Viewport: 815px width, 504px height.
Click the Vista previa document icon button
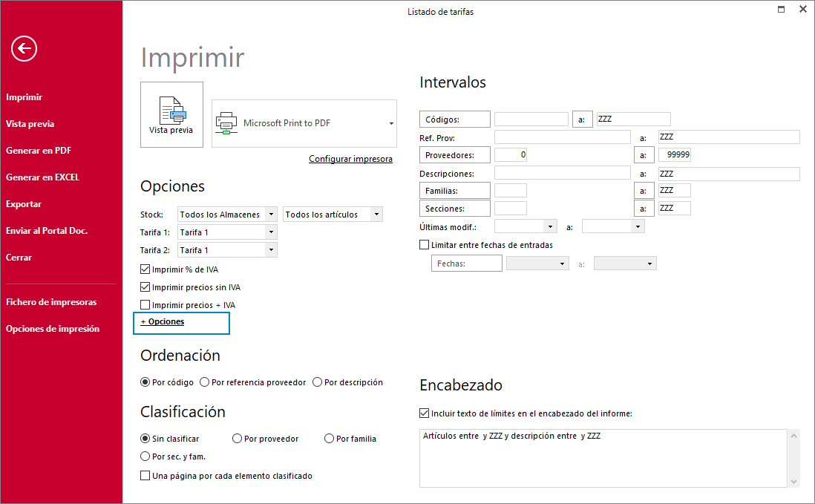171,115
